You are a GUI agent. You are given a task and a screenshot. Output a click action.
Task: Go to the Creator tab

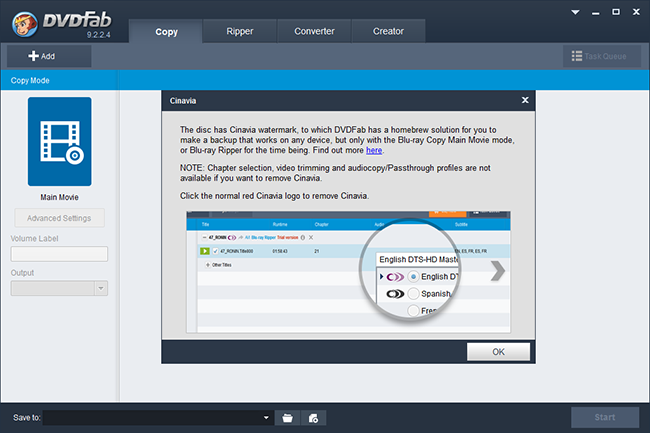point(388,31)
